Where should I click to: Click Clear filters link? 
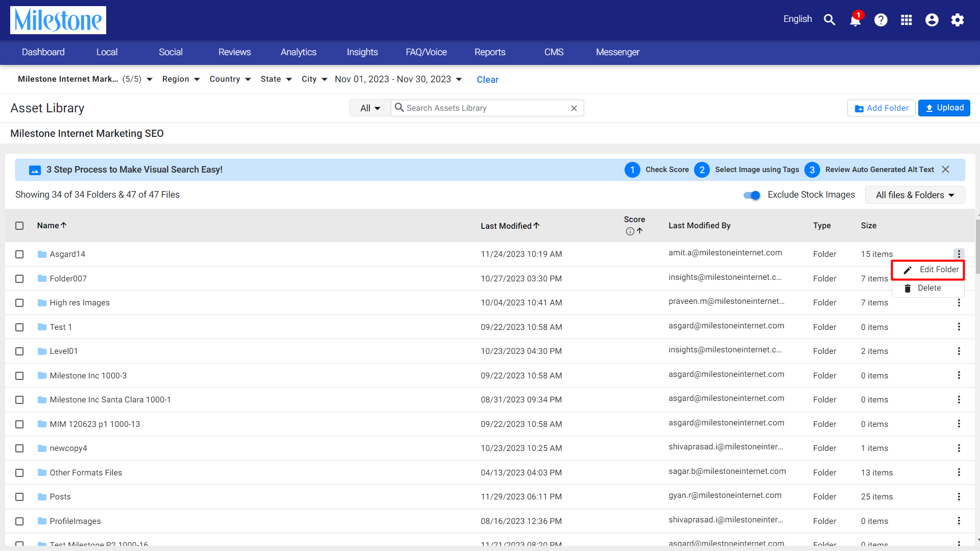487,80
